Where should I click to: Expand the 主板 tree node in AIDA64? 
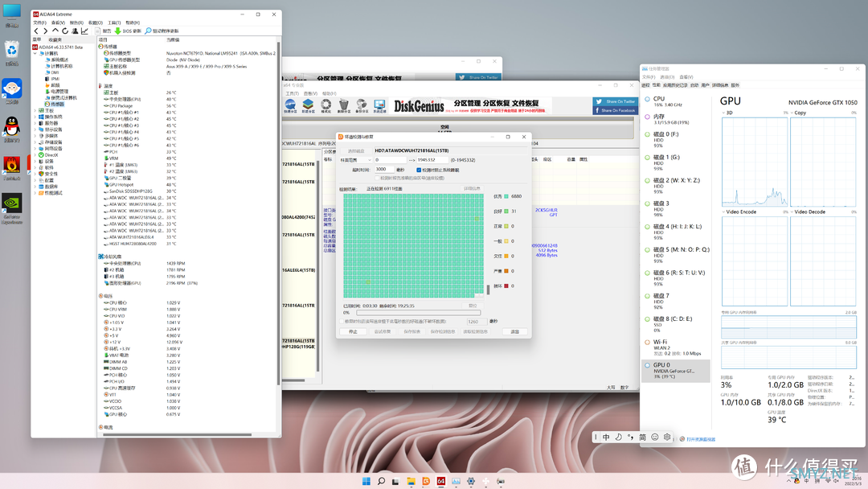click(35, 111)
